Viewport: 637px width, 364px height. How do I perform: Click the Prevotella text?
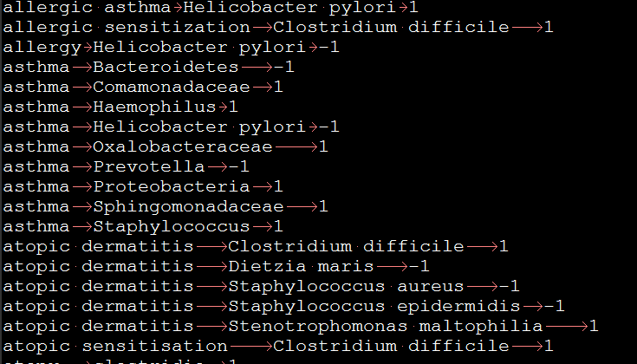(149, 167)
